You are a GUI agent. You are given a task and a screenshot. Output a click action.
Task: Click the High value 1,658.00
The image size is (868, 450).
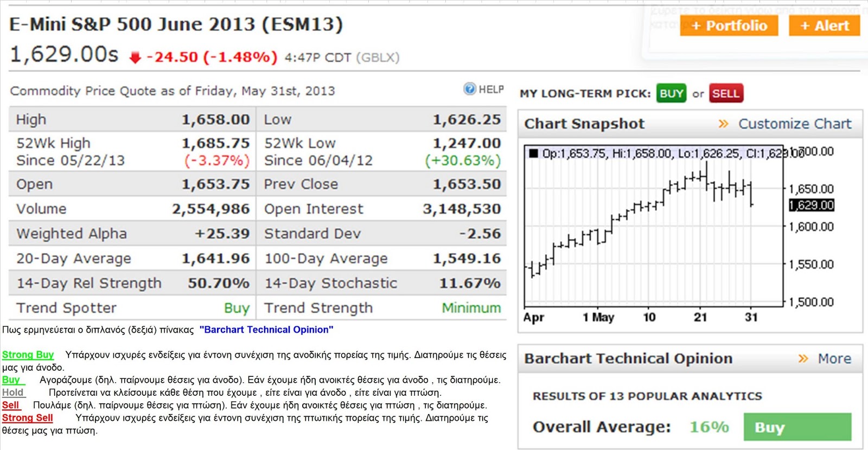tap(215, 119)
